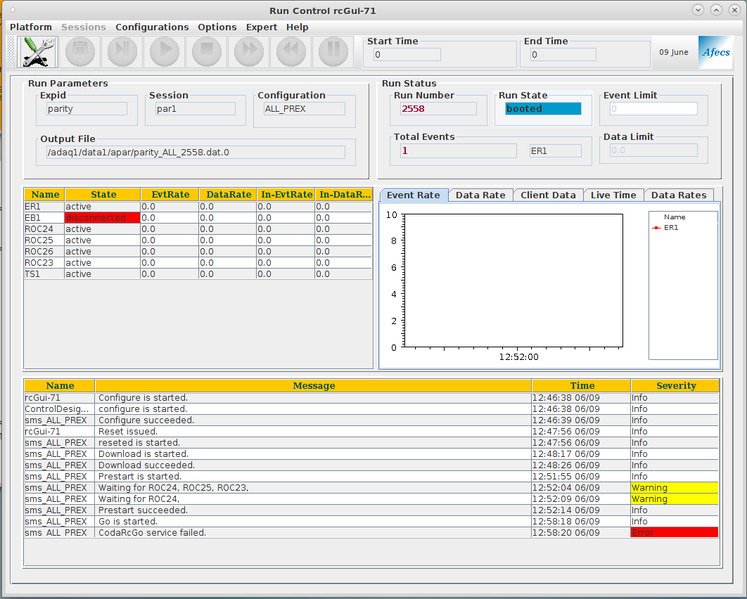Click the Expid field showing parity
The image size is (747, 599).
[x=86, y=109]
